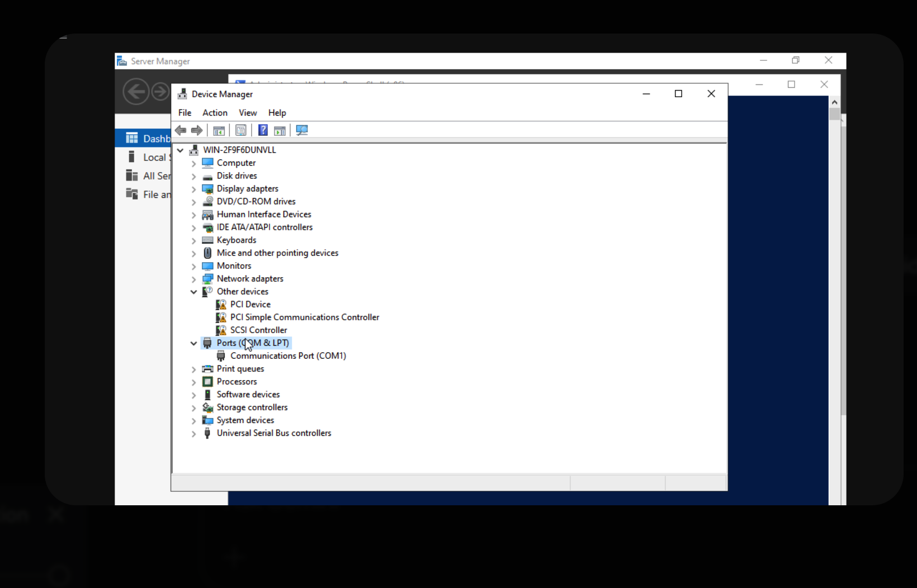Expand the Storage controllers category
Screen dimensions: 917x588
[x=193, y=407]
